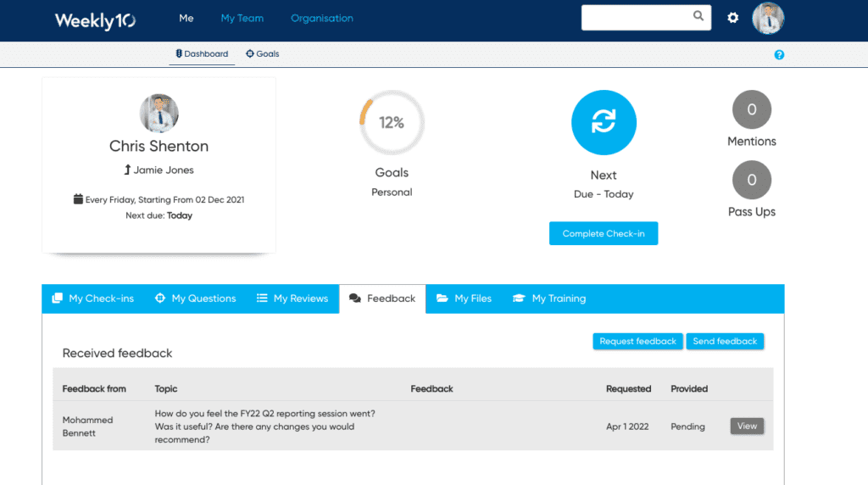Open the Mentions counter badge

click(x=751, y=110)
